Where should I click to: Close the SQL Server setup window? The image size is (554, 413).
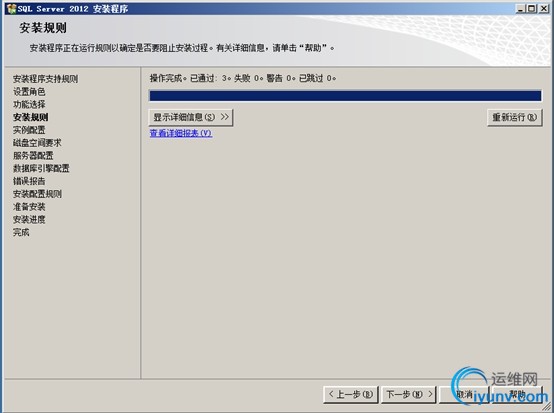543,8
